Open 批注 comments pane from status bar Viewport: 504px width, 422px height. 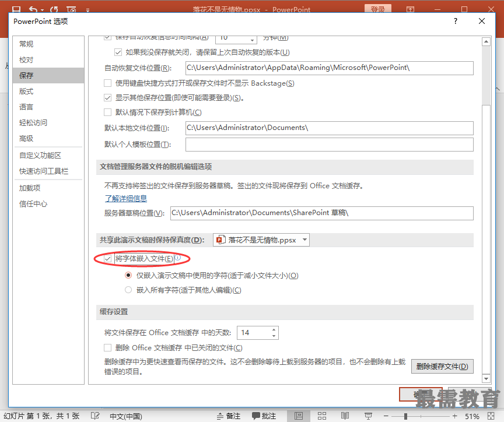tap(264, 416)
